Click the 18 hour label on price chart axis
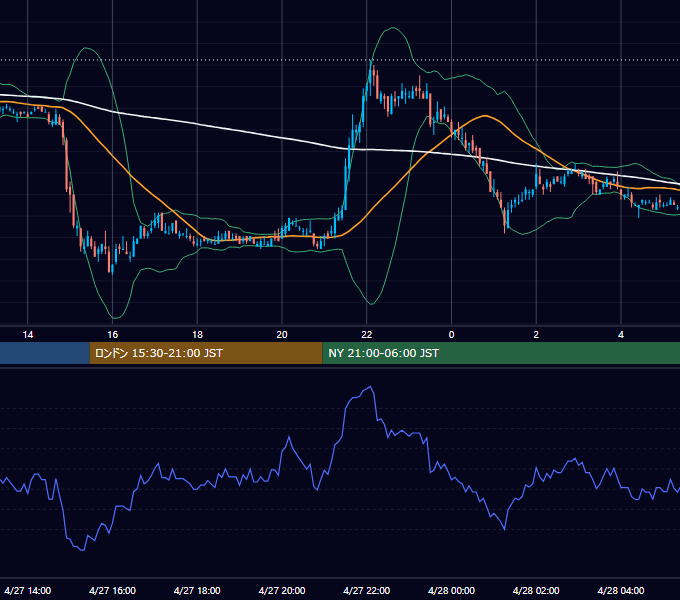Image resolution: width=680 pixels, height=600 pixels. pyautogui.click(x=197, y=335)
